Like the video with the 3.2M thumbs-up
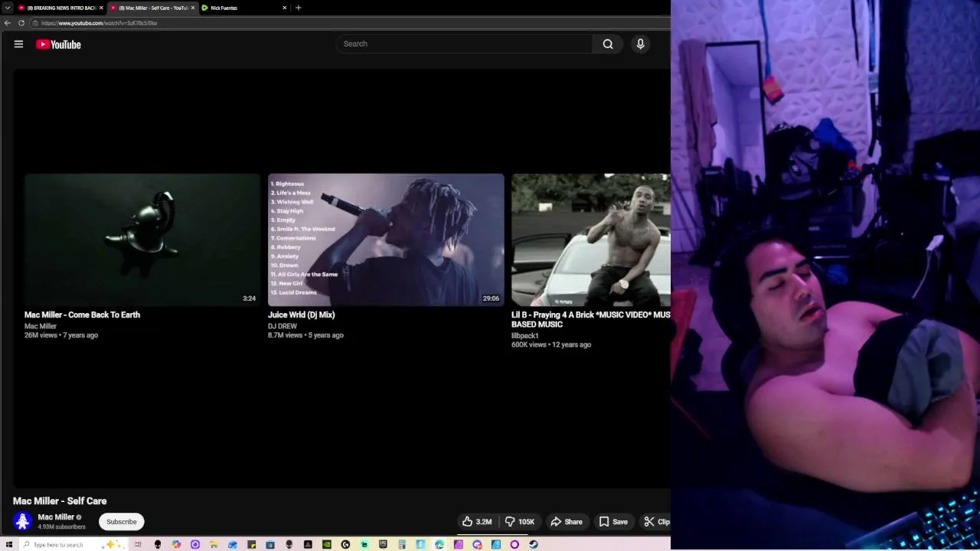The image size is (980, 551). 477,522
